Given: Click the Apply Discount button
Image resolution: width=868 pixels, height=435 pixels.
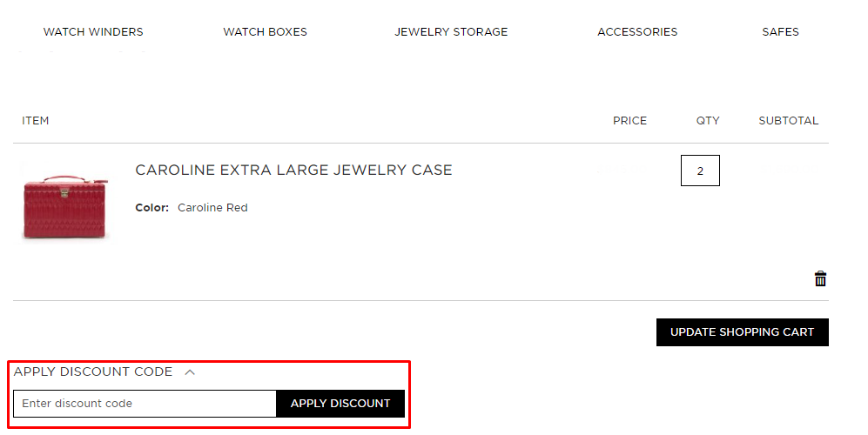Looking at the screenshot, I should tap(340, 404).
